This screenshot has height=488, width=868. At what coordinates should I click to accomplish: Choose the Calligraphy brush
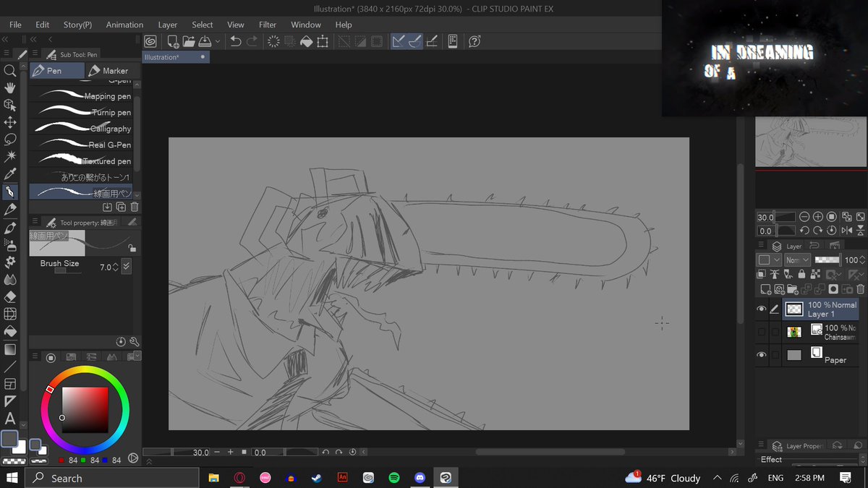(x=81, y=129)
